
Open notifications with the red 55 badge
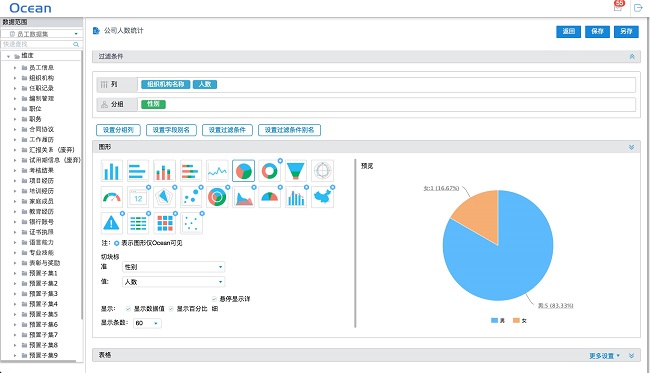coord(618,6)
